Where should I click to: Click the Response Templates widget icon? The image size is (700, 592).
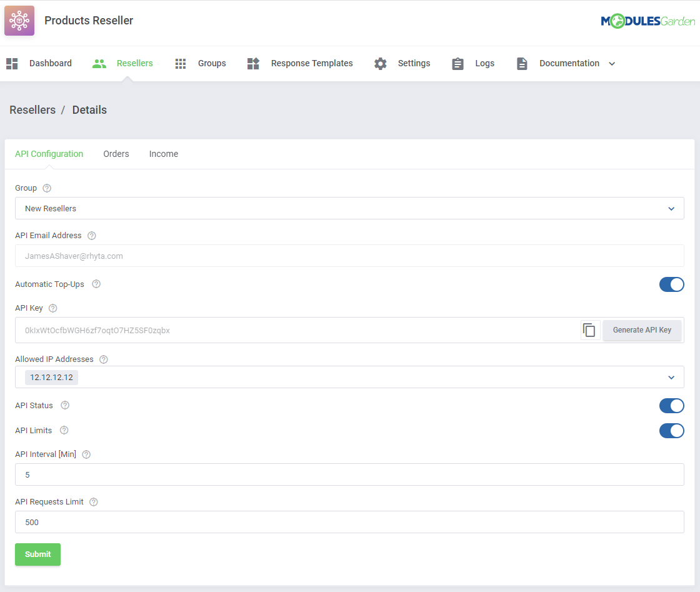253,63
